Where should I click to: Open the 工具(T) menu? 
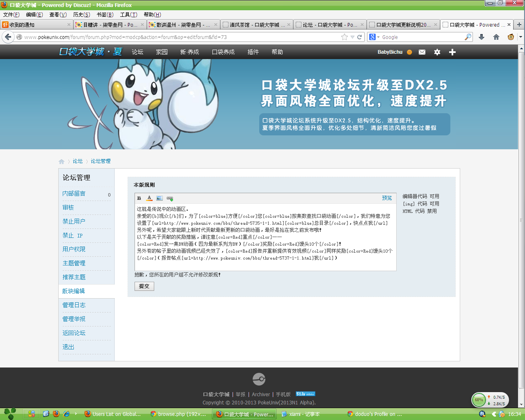coord(128,15)
